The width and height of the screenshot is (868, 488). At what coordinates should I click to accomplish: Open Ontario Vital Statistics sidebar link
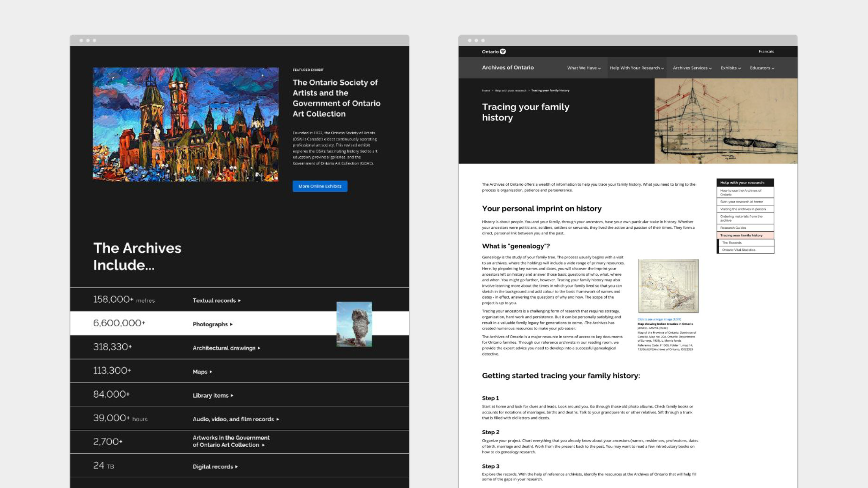coord(746,250)
